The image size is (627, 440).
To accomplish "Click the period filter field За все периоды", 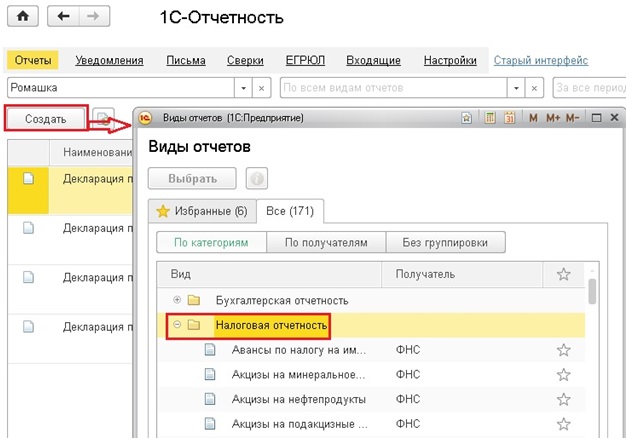I will (590, 88).
